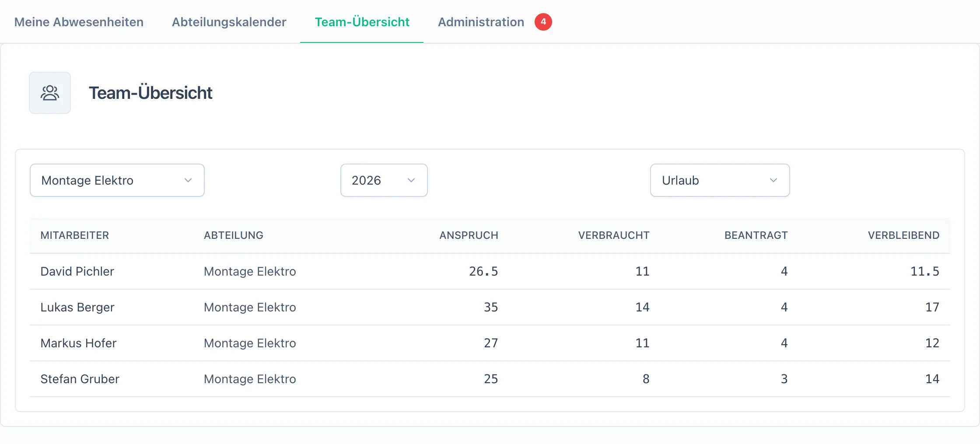Click David Pichler's Anspruch value 26.5
The width and height of the screenshot is (980, 444).
[x=483, y=272]
